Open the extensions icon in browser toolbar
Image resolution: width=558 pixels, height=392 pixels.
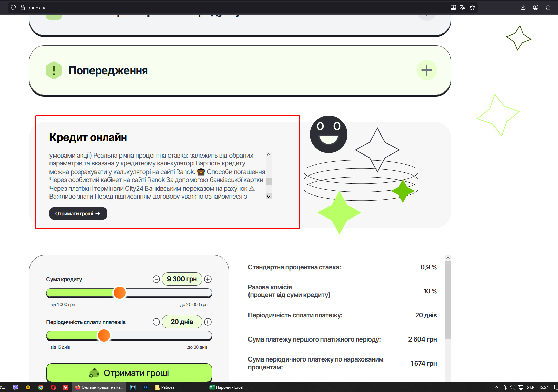[548, 7]
